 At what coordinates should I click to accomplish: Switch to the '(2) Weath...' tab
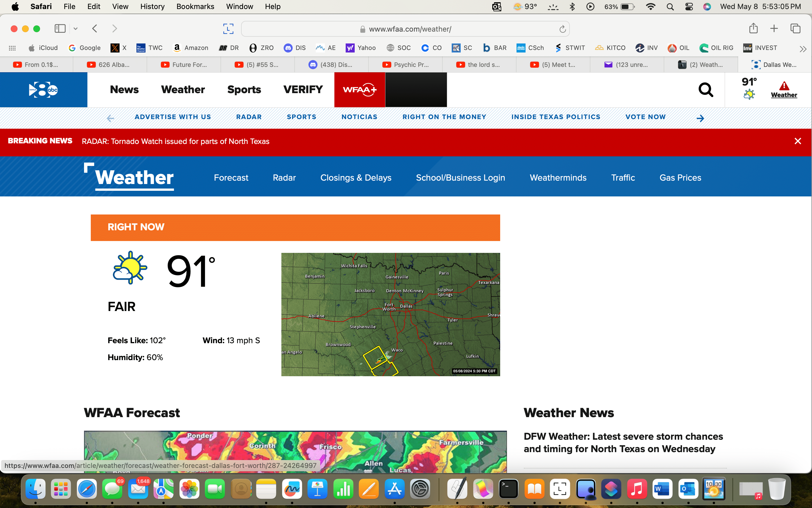[x=700, y=65]
